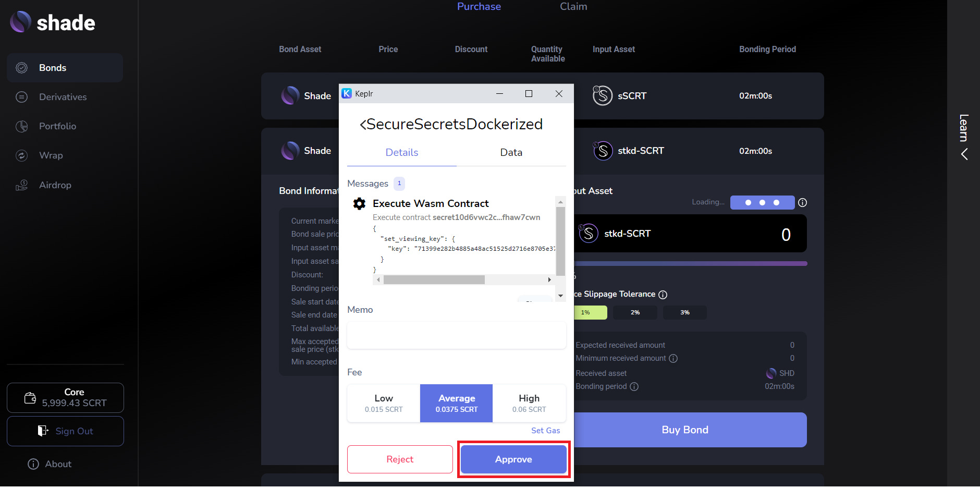
Task: Close the Keplr popup window
Action: [x=559, y=93]
